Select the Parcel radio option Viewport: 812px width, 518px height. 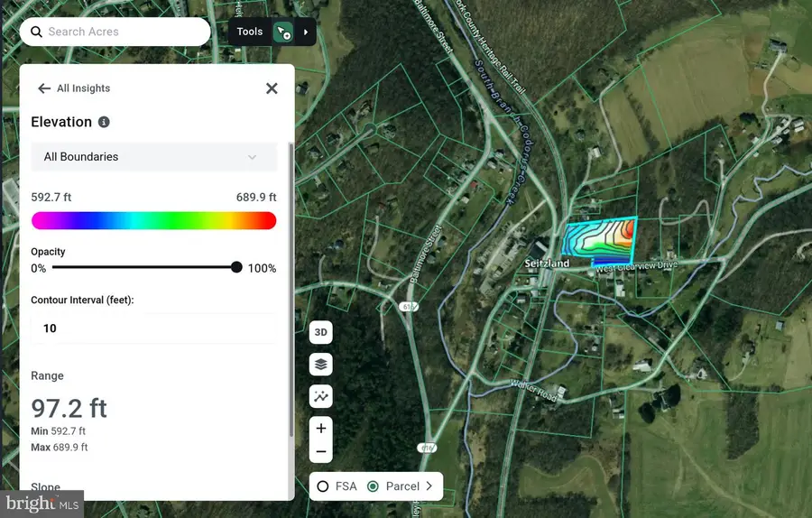coord(373,486)
